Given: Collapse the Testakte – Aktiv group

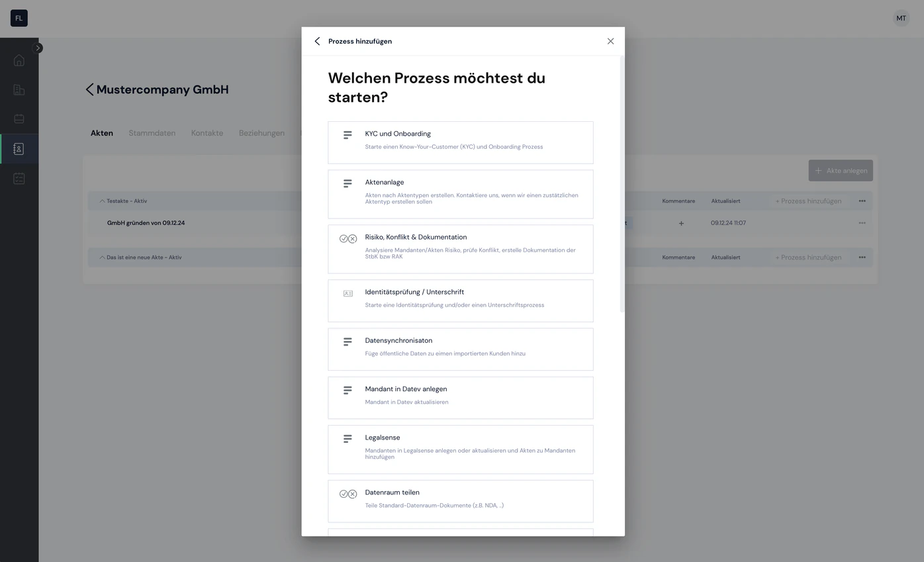Looking at the screenshot, I should pos(102,201).
